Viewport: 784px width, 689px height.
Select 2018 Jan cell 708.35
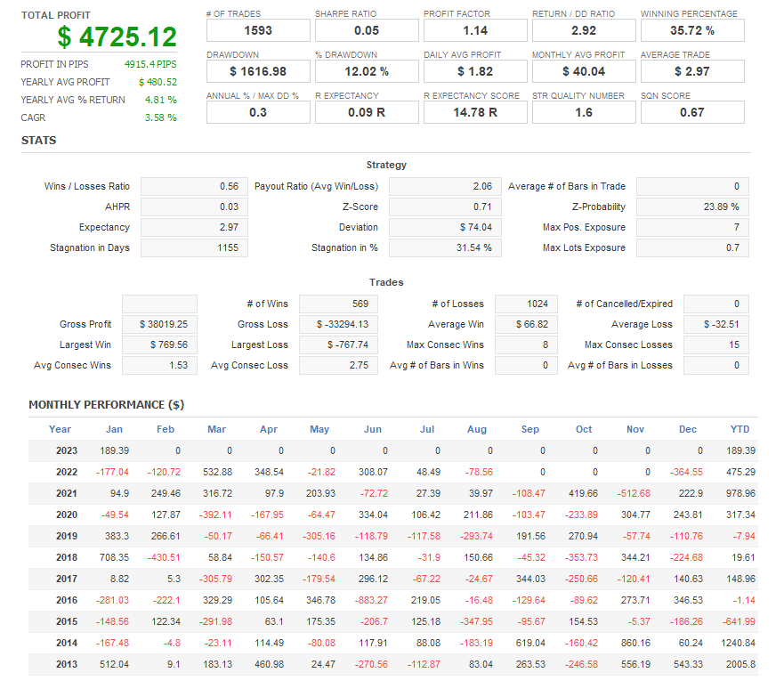point(114,557)
